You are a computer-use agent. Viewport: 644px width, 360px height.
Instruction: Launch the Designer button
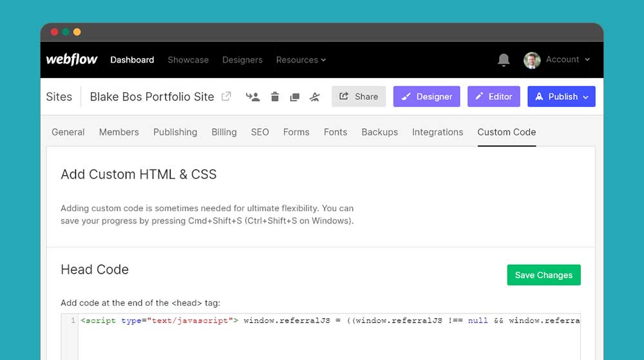coord(427,97)
